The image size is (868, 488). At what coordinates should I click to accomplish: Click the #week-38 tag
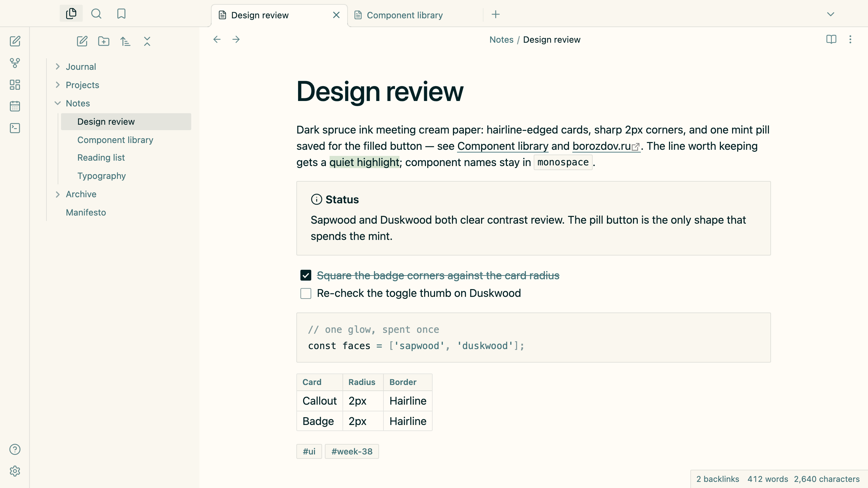click(x=352, y=451)
